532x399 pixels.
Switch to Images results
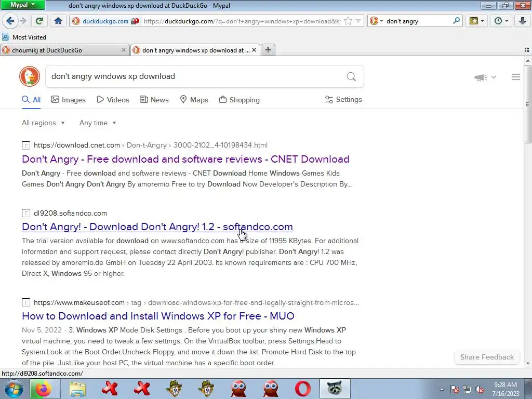68,100
